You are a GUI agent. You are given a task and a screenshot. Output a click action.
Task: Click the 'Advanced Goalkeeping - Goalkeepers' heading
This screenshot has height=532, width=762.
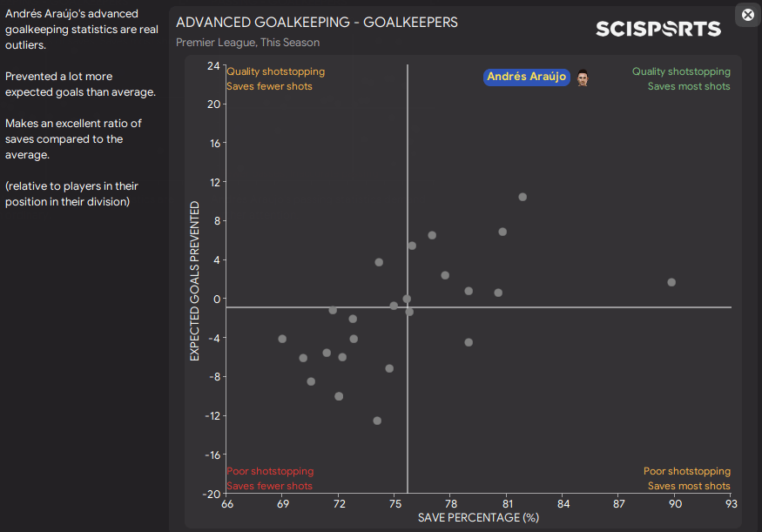point(316,22)
